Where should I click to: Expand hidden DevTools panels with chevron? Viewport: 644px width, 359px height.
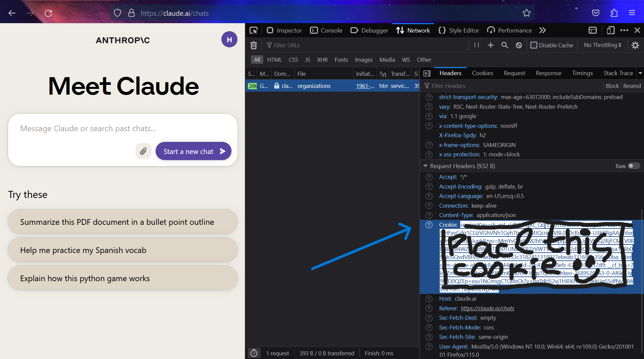(x=542, y=30)
